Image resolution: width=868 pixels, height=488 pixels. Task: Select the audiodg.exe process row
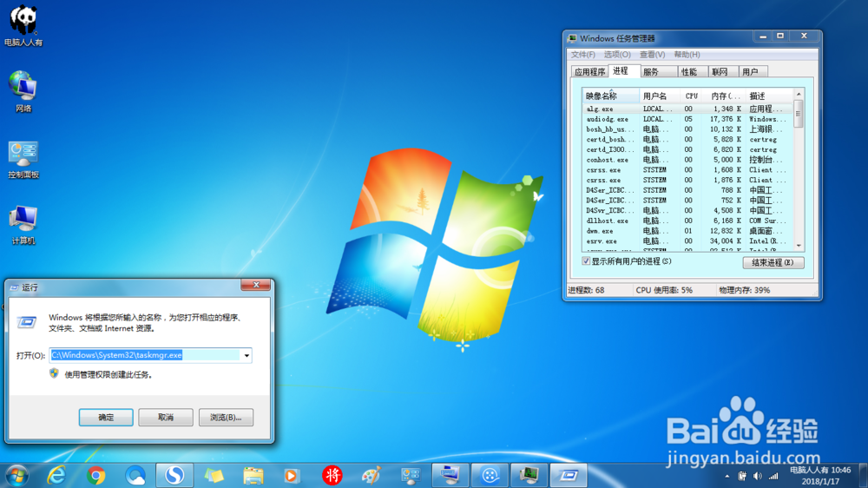pos(687,119)
